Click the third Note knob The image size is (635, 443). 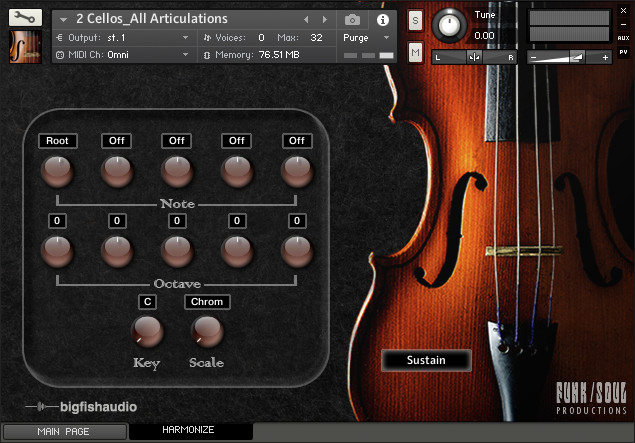click(x=177, y=172)
